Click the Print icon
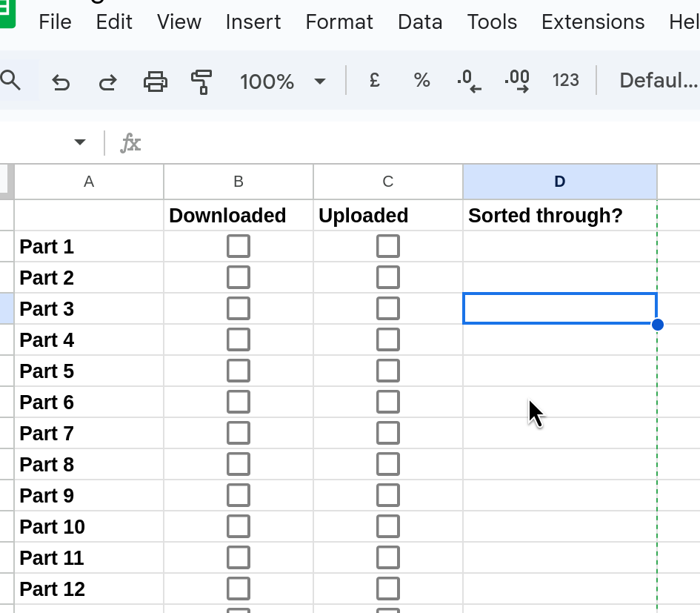The width and height of the screenshot is (700, 613). (x=156, y=82)
